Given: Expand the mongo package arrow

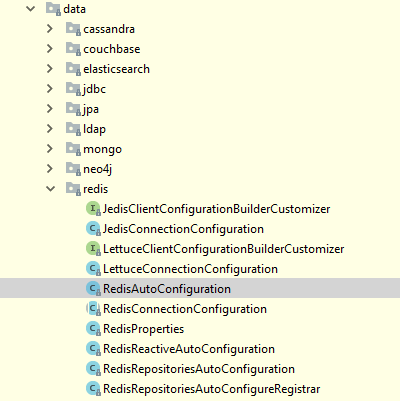Looking at the screenshot, I should click(50, 149).
